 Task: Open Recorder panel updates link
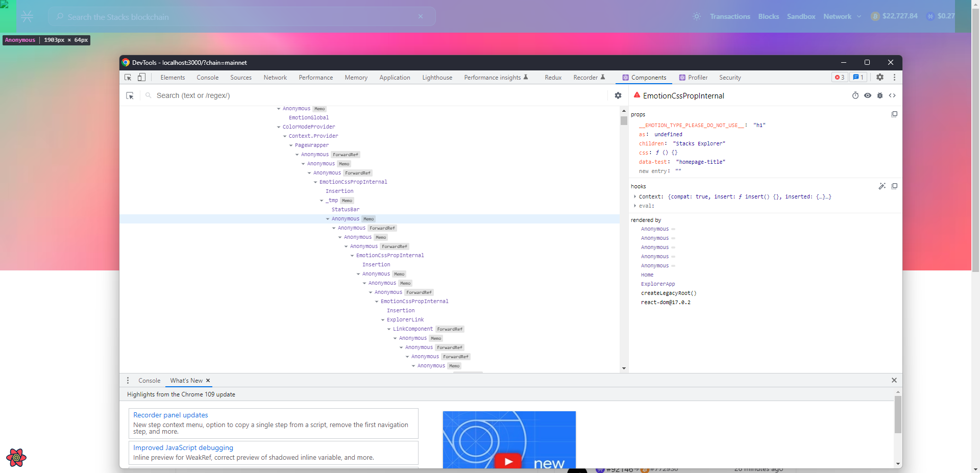coord(170,415)
